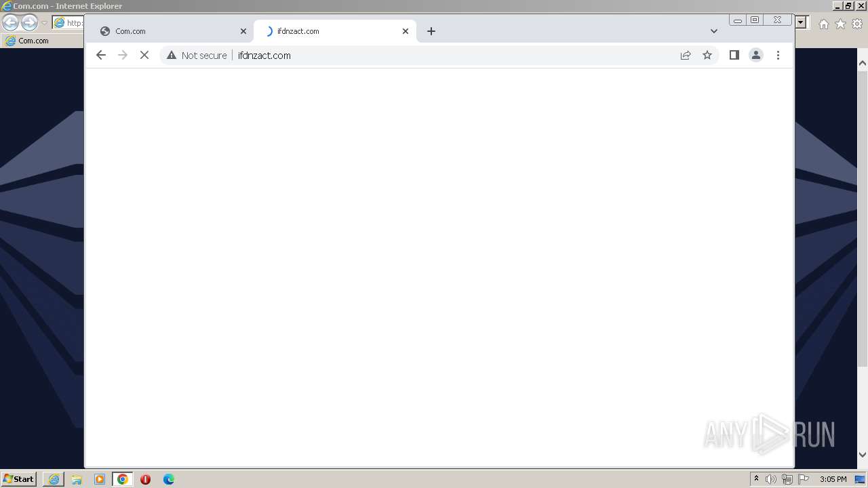Minimize the Chrome window
868x488 pixels.
tap(738, 20)
